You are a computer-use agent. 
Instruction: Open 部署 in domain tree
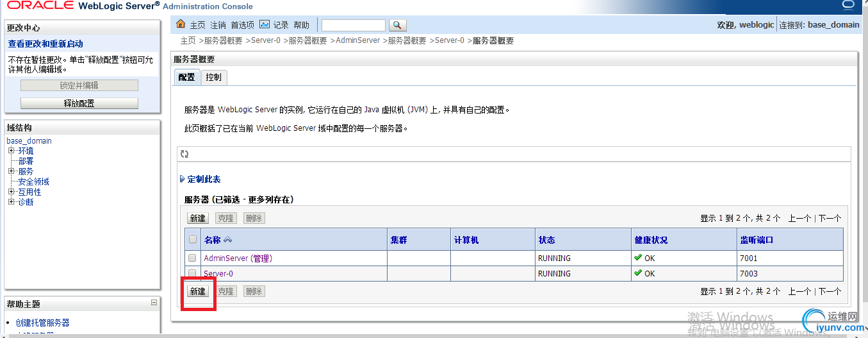26,161
